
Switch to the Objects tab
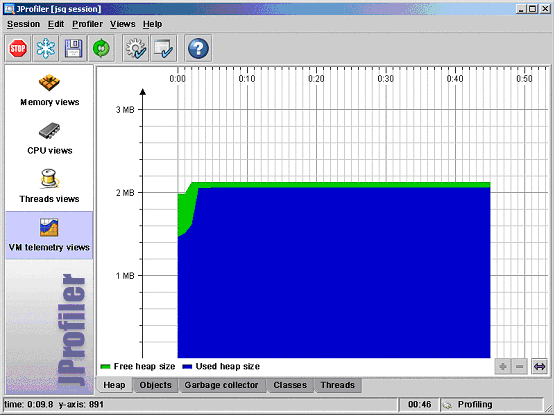pyautogui.click(x=155, y=385)
